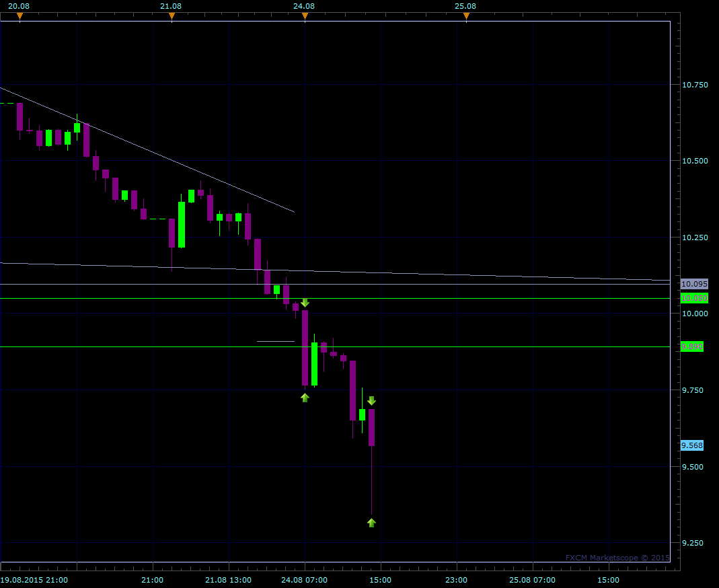The image size is (719, 588).
Task: Select the orange triangle marker below 24.08
Action: click(305, 16)
